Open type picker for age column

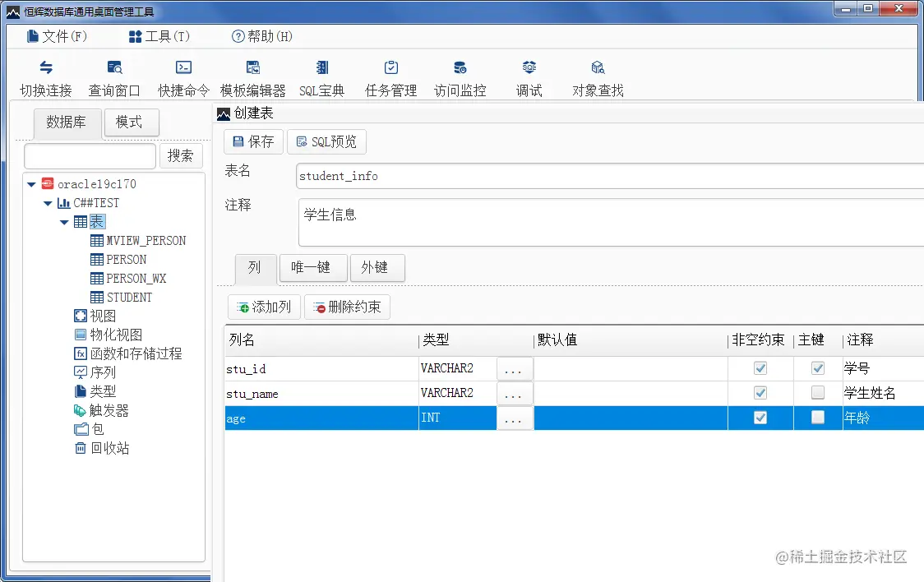tap(515, 418)
